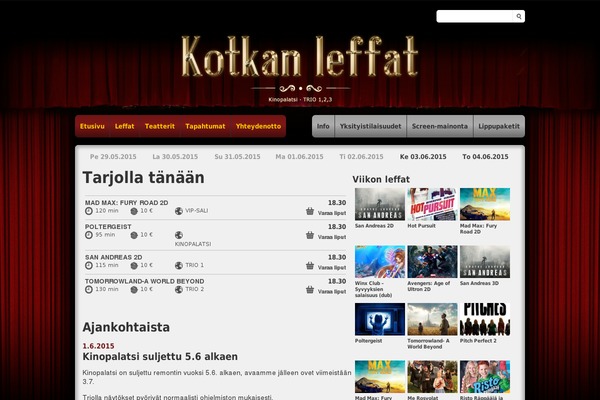Open the Yksityistilaisuudet tab
Viewport: 600px width, 400px height.
(x=370, y=126)
